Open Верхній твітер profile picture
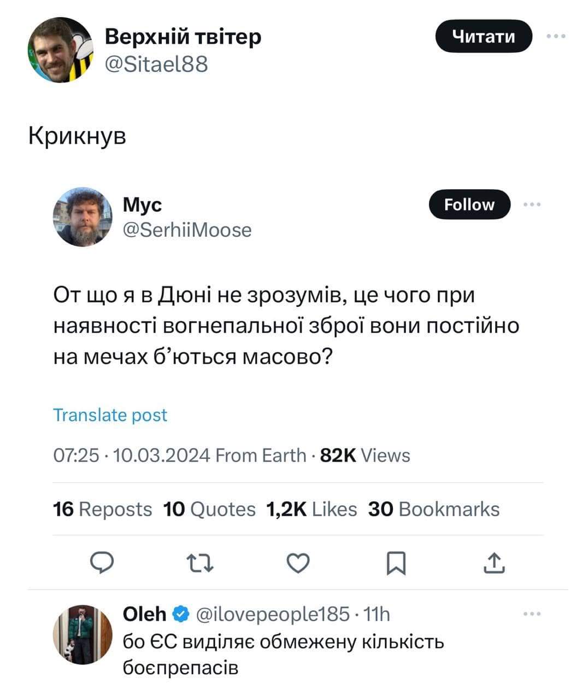 point(61,50)
